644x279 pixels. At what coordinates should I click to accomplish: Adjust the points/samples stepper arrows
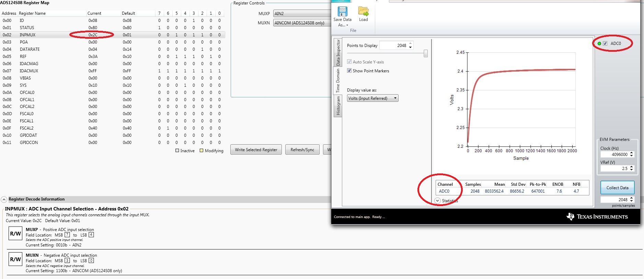[632, 199]
